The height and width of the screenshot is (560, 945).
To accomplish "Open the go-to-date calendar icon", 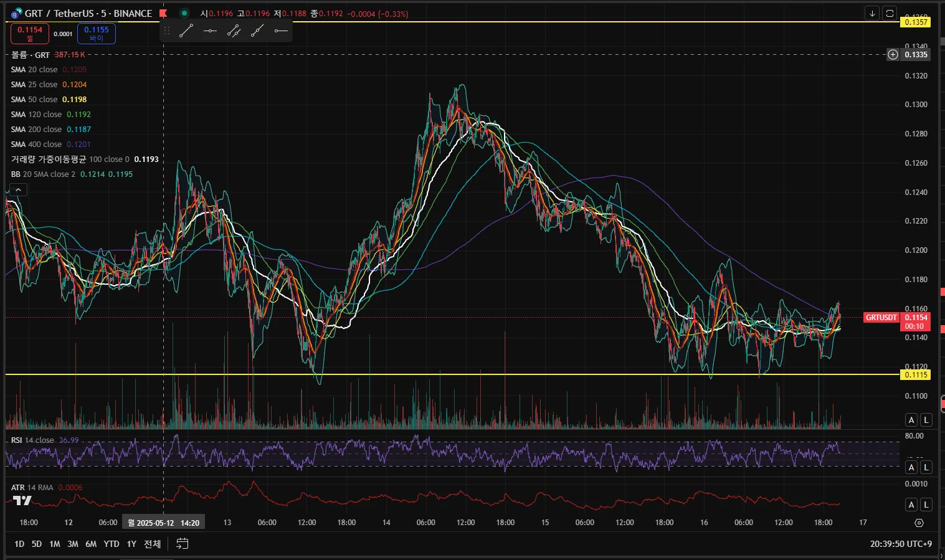I will [x=182, y=544].
